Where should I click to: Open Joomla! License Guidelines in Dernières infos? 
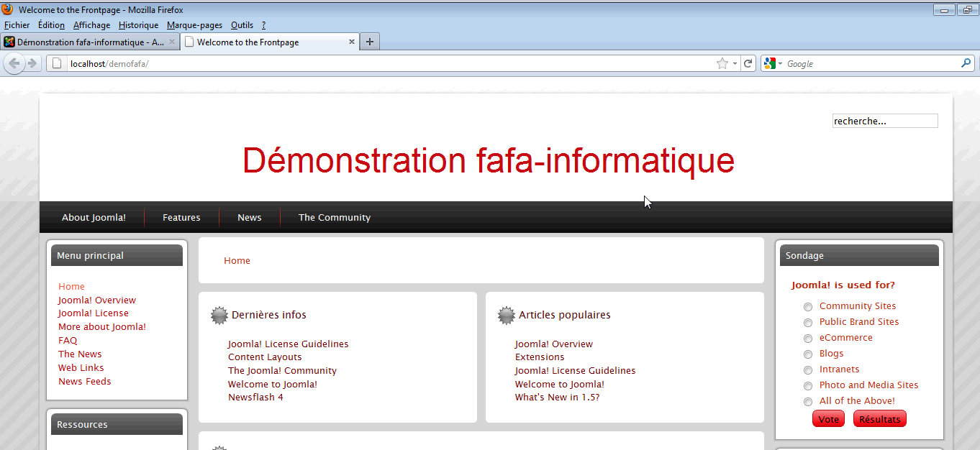click(288, 344)
